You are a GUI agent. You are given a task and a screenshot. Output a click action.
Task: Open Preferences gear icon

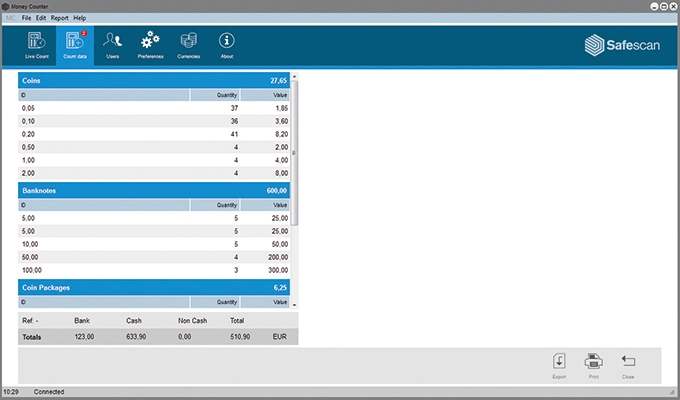[x=150, y=44]
